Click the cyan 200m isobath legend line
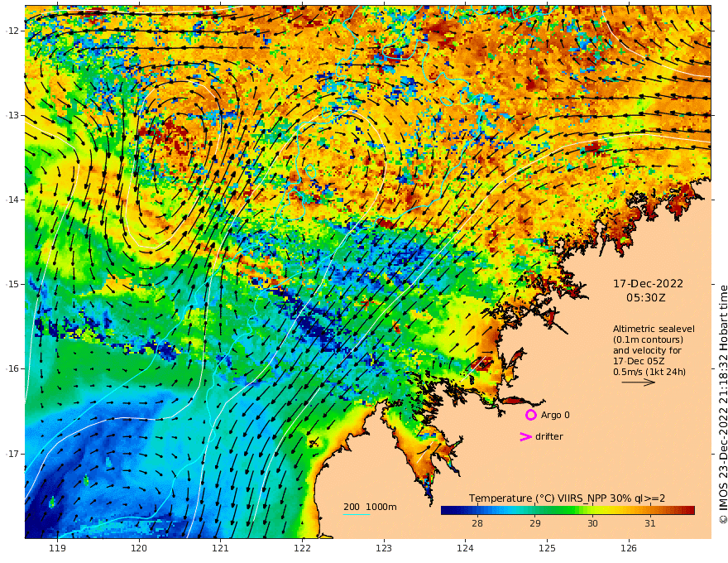The width and height of the screenshot is (728, 563). point(356,514)
